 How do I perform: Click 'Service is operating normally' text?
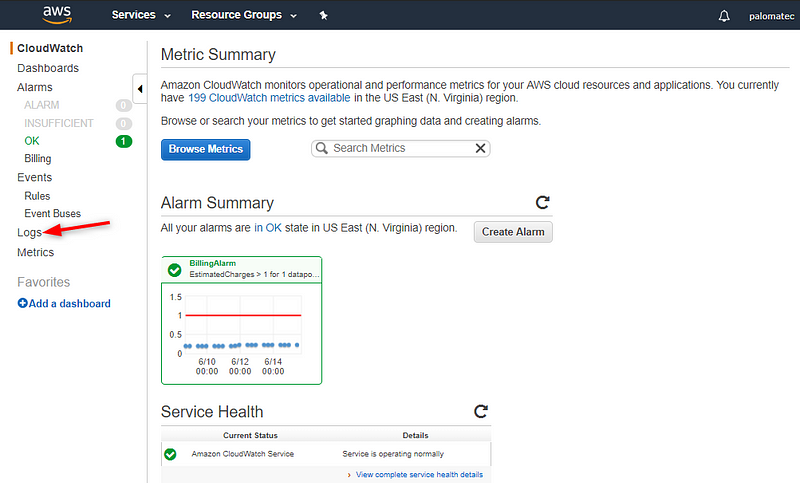[x=393, y=454]
